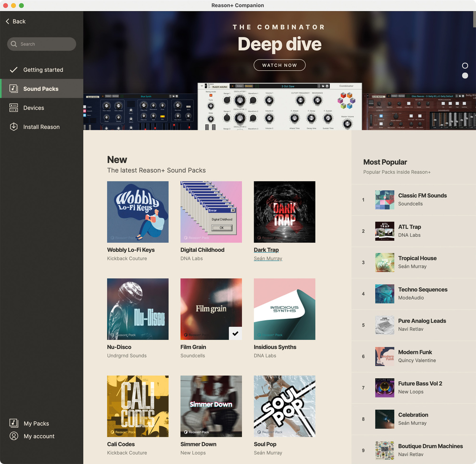This screenshot has width=476, height=464.
Task: Click the Getting started checkmark icon
Action: pyautogui.click(x=14, y=70)
